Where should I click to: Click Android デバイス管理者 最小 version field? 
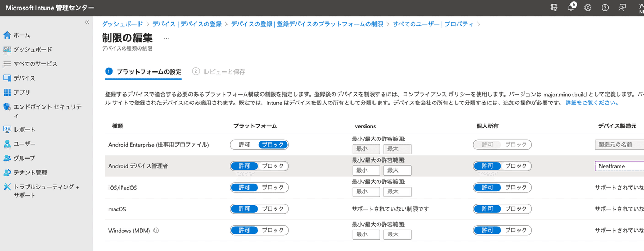366,170
